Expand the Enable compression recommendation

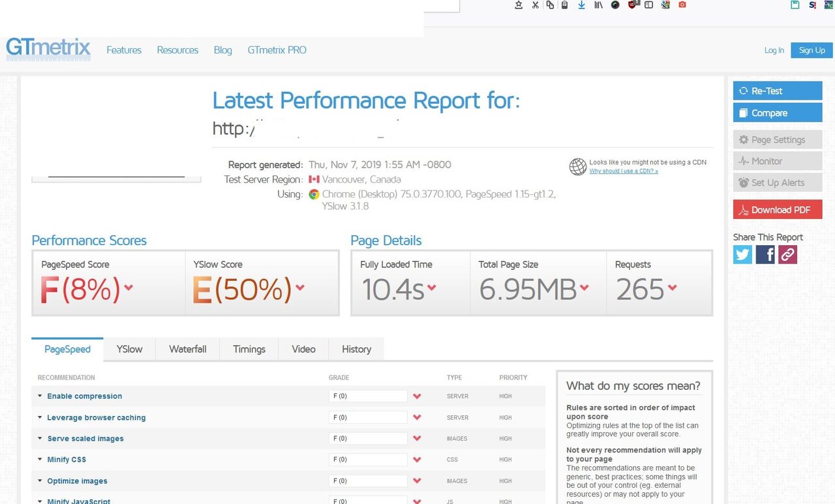(84, 396)
